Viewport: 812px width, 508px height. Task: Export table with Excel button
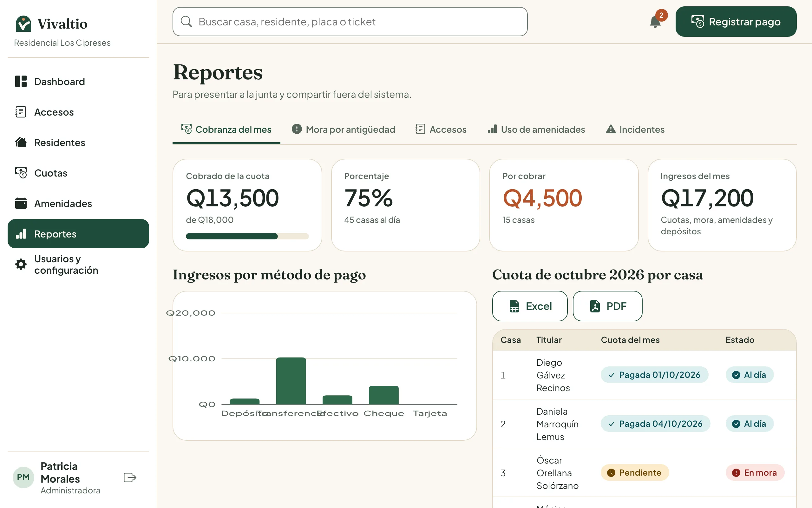tap(530, 306)
